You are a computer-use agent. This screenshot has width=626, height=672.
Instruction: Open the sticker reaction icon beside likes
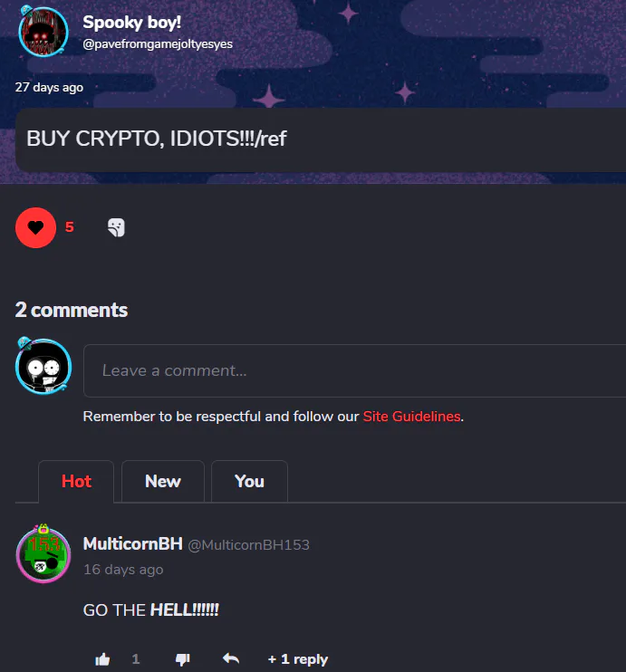pyautogui.click(x=116, y=227)
